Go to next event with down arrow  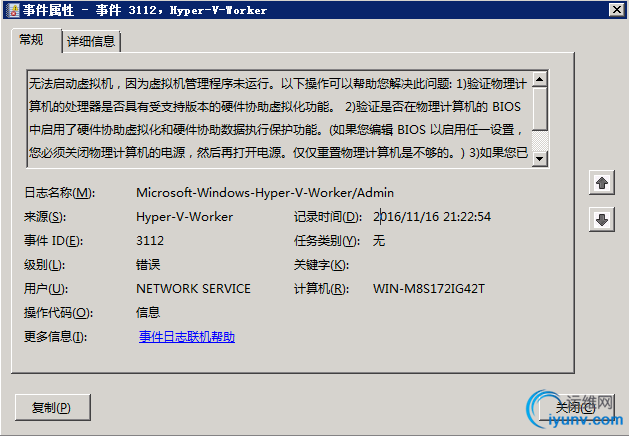602,219
